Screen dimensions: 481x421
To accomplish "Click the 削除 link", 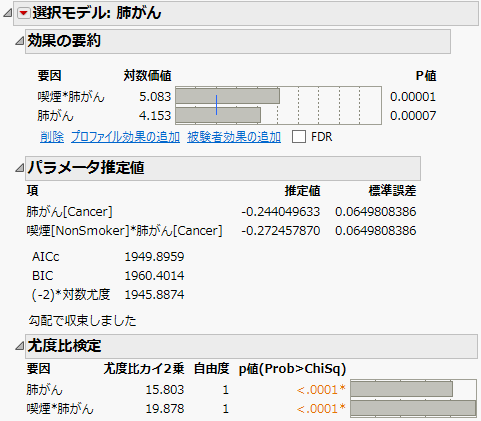I will coord(52,137).
